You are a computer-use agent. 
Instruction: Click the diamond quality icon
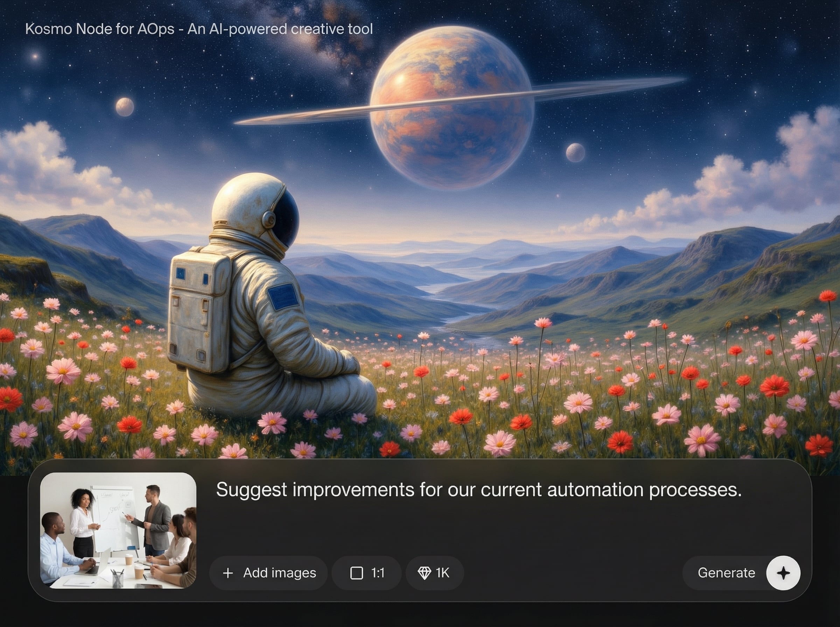(424, 573)
